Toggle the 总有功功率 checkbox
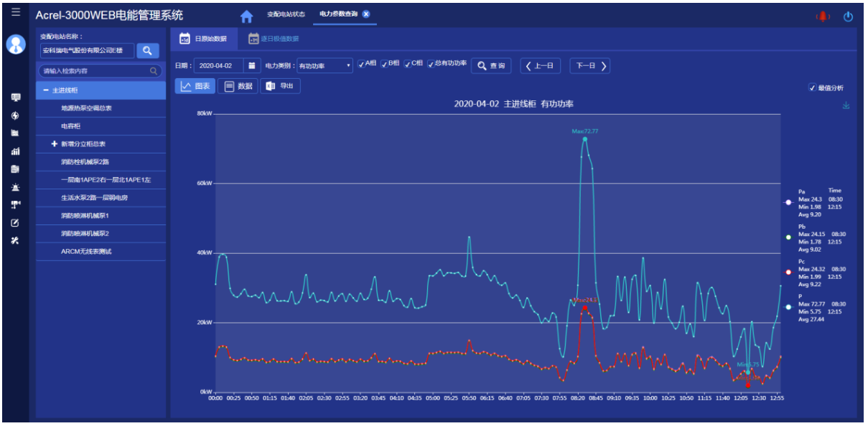 click(x=431, y=65)
